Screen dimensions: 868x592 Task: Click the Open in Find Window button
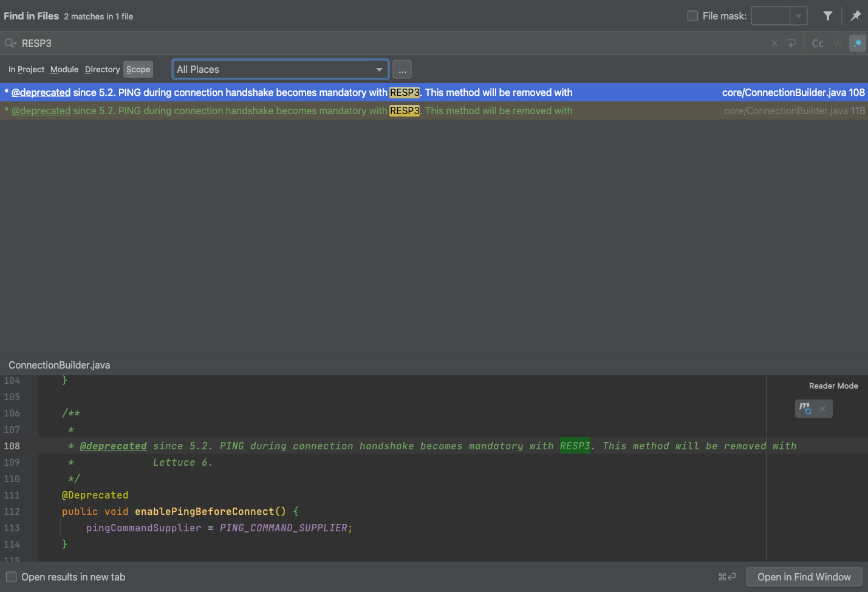tap(804, 577)
